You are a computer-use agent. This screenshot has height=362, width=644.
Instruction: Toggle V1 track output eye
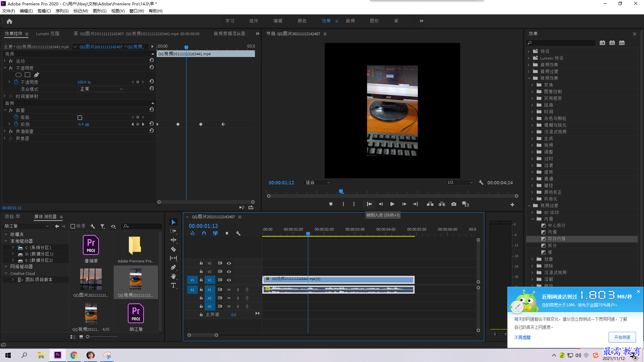(229, 280)
